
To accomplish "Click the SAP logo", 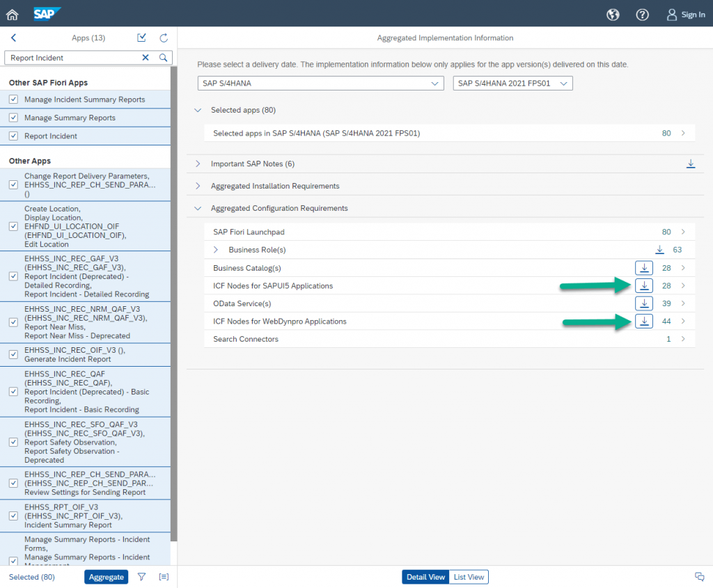I will click(x=47, y=14).
